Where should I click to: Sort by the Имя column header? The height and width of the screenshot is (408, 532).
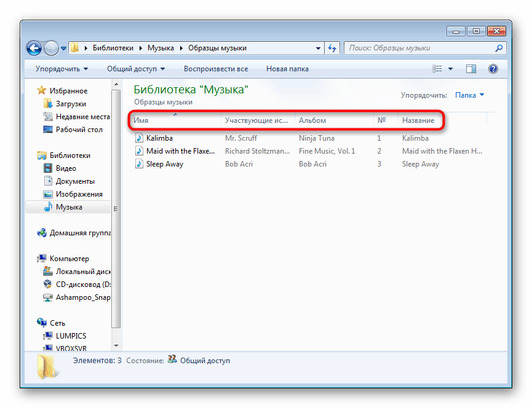175,120
